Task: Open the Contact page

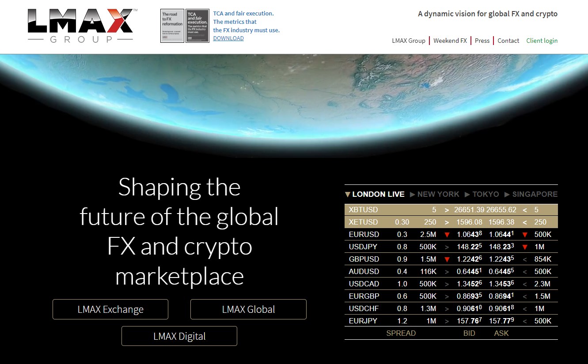Action: point(508,41)
